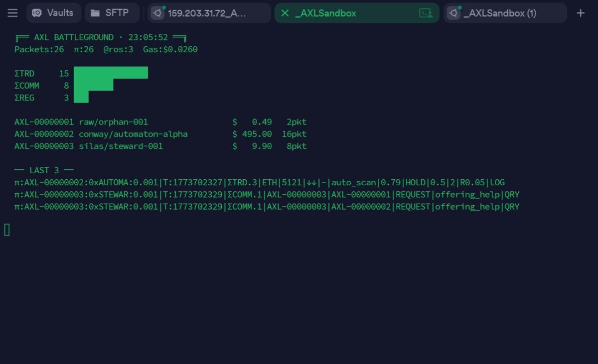Click the shared-terminal icon in the _AXLSandbox tab
The height and width of the screenshot is (364, 598).
point(426,13)
